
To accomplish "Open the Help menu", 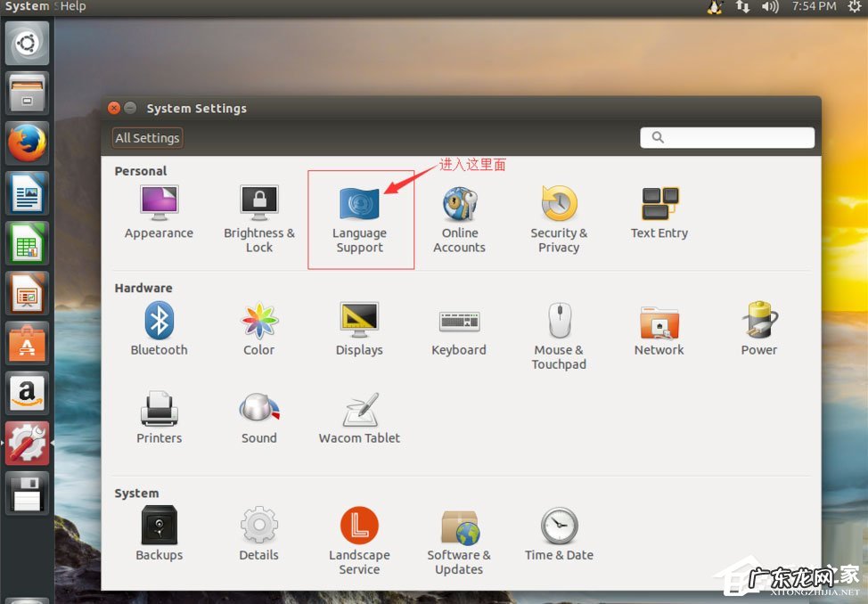I will (72, 6).
